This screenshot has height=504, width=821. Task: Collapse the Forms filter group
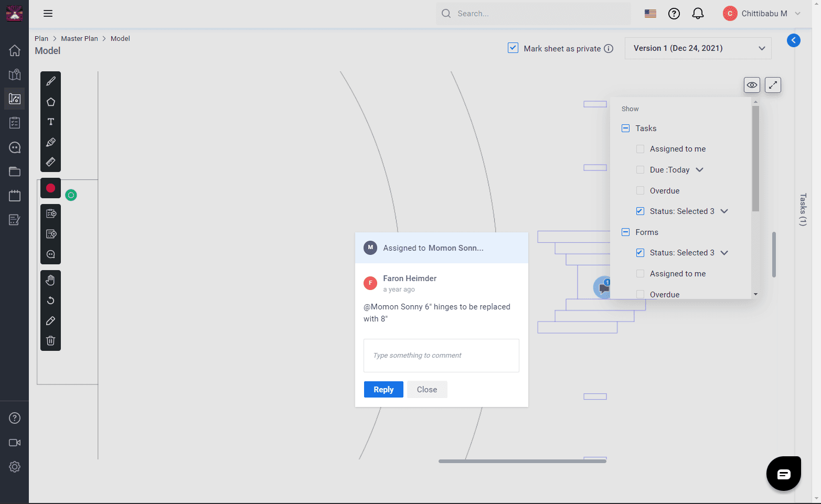pos(625,232)
